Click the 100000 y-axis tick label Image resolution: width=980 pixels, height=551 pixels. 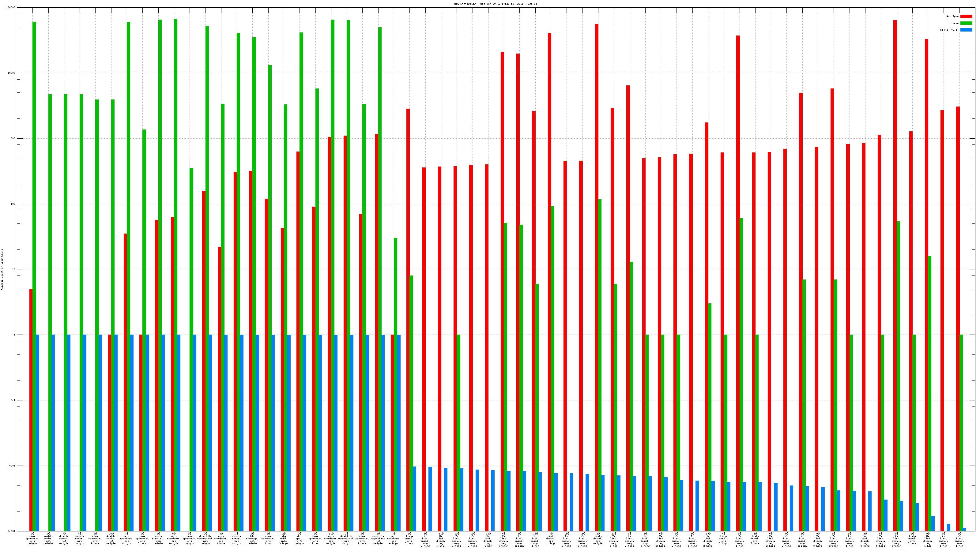(x=11, y=8)
